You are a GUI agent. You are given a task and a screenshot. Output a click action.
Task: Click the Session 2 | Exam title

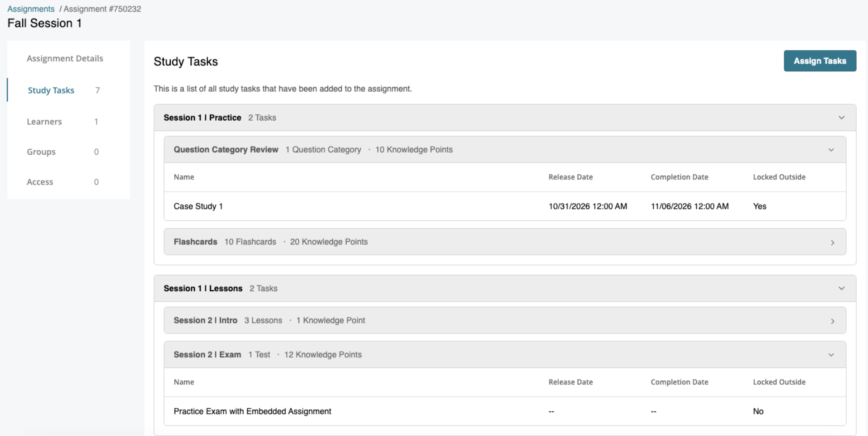(x=207, y=354)
